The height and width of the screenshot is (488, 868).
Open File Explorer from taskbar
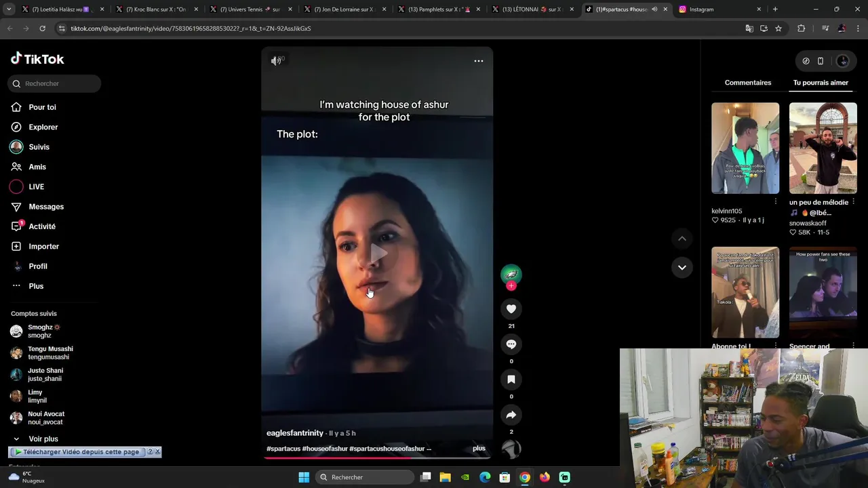coord(445,477)
